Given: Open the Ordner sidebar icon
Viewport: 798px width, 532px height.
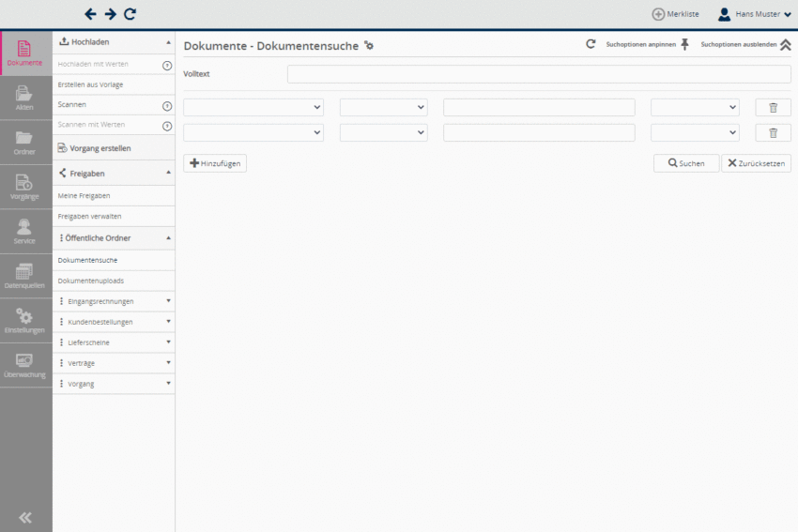Looking at the screenshot, I should click(25, 143).
